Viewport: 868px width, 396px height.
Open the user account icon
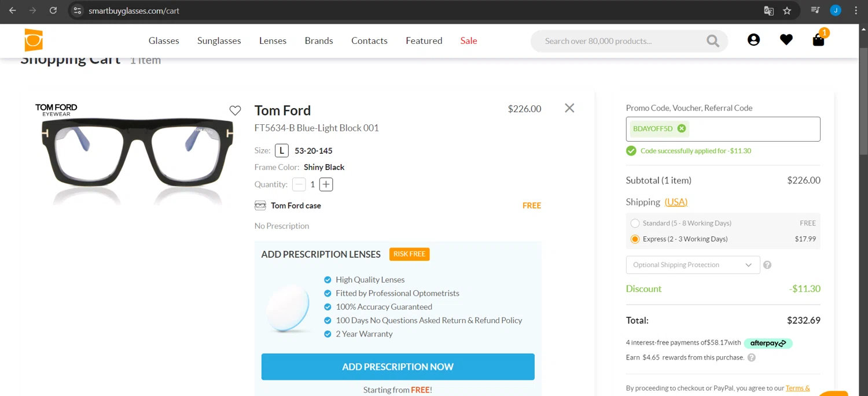(x=753, y=40)
